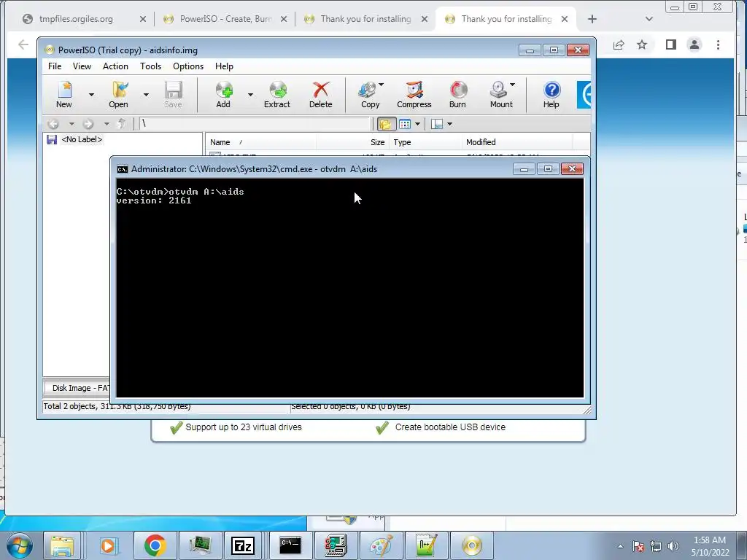This screenshot has width=747, height=560.
Task: Go up one folder level icon
Action: click(x=122, y=124)
